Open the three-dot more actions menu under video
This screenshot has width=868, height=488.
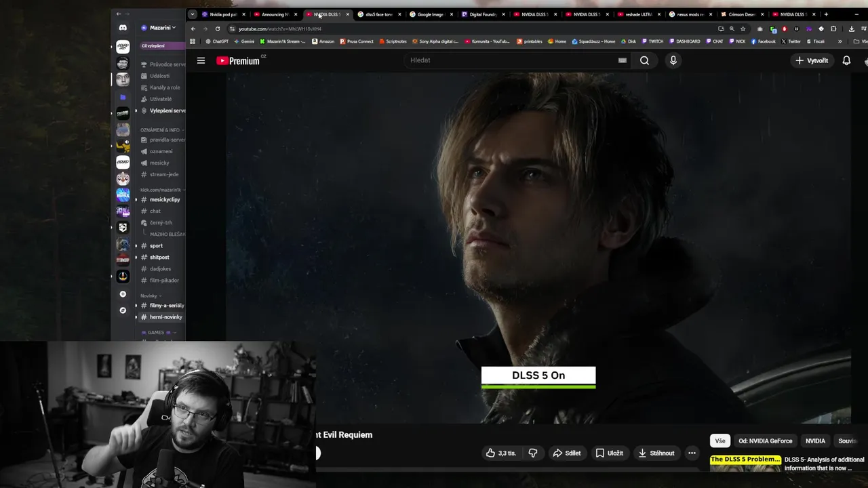[x=692, y=453]
